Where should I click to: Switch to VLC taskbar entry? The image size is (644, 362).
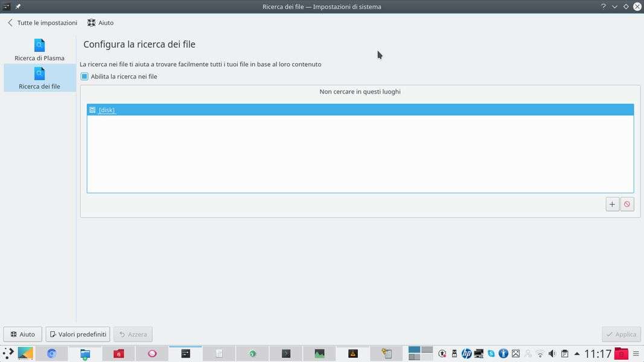(x=353, y=354)
